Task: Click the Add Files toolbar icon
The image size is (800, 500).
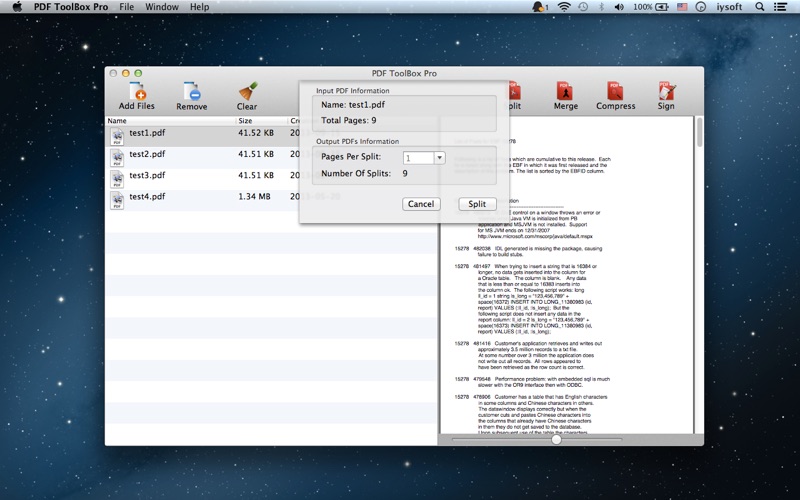Action: click(x=137, y=91)
